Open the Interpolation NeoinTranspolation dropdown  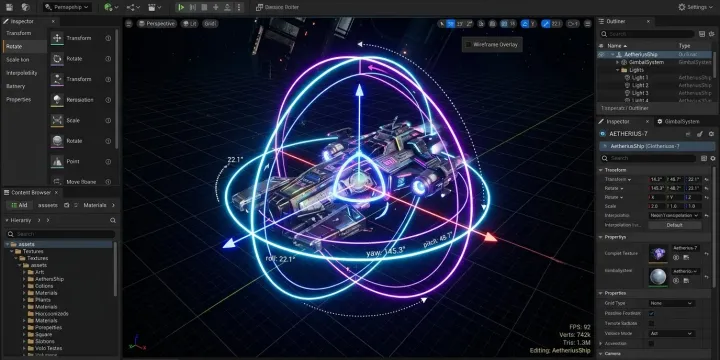(674, 215)
